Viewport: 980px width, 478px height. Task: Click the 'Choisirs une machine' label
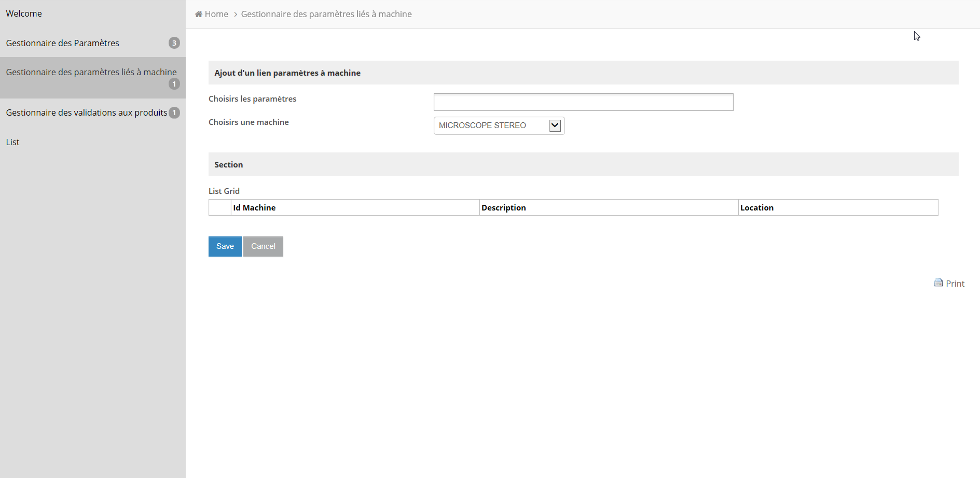click(x=249, y=122)
